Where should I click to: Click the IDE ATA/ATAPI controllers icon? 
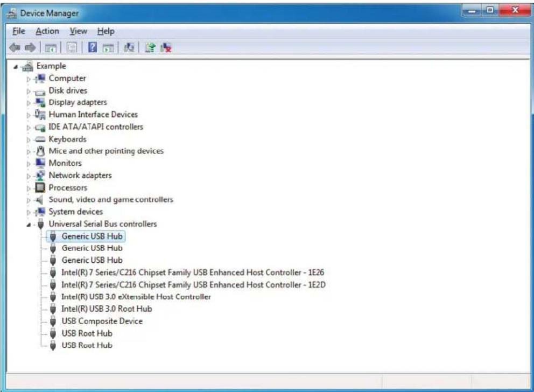pyautogui.click(x=40, y=128)
